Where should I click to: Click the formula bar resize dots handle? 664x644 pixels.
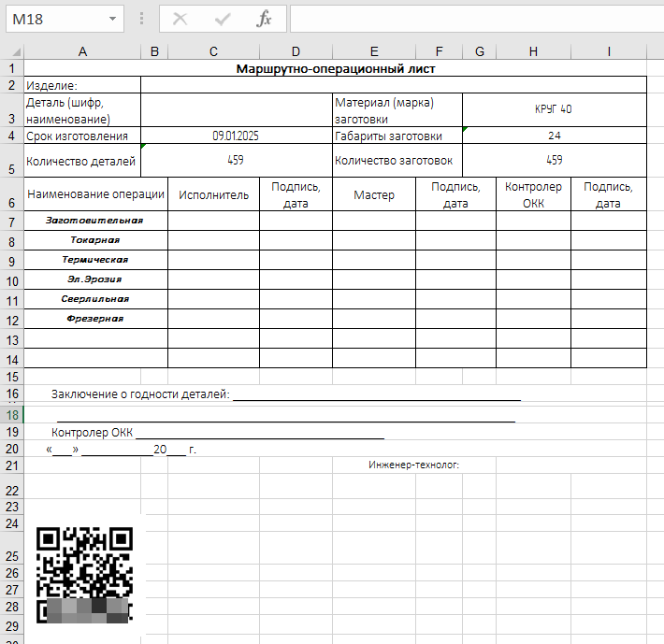[141, 19]
